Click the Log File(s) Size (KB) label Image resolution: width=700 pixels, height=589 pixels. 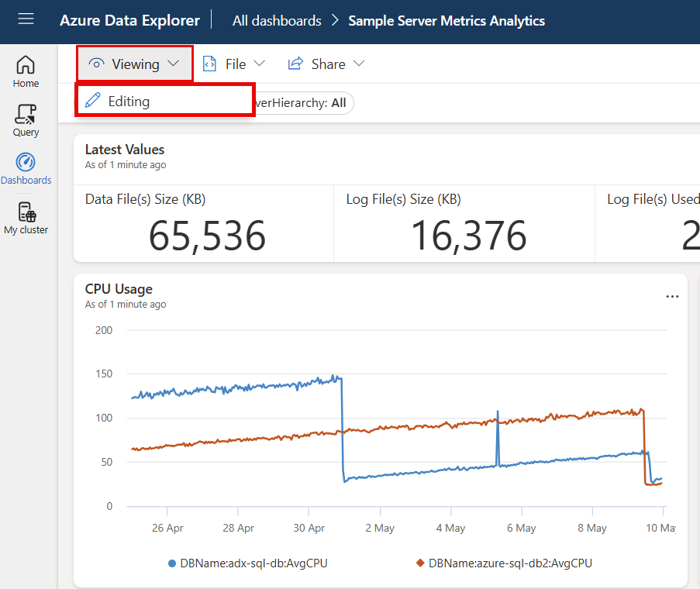click(404, 199)
